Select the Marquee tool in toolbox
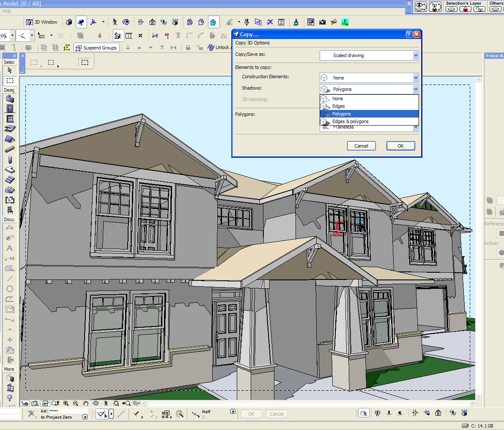Screen dimensions: 504x430 coord(10,80)
